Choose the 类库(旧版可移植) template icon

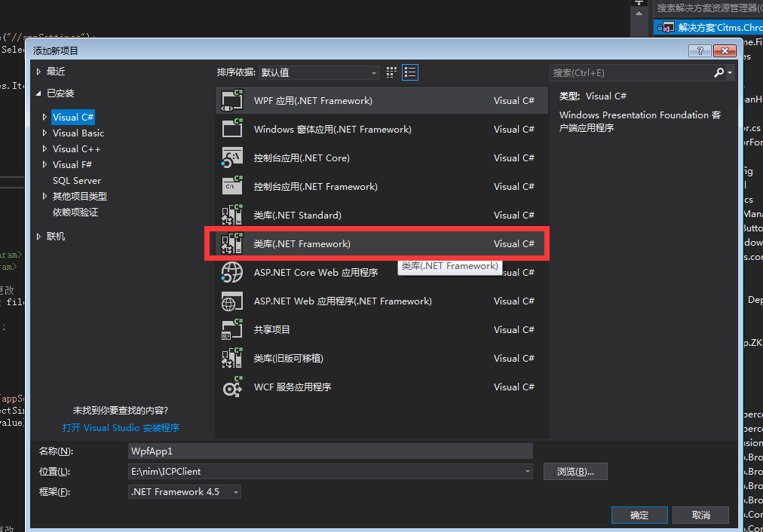232,359
